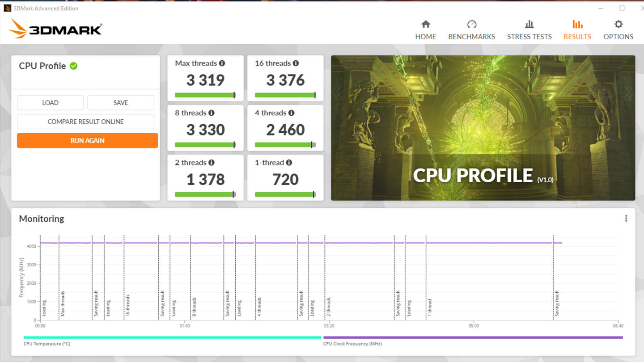644x362 pixels.
Task: Show info for 2 threads score
Action: click(211, 163)
